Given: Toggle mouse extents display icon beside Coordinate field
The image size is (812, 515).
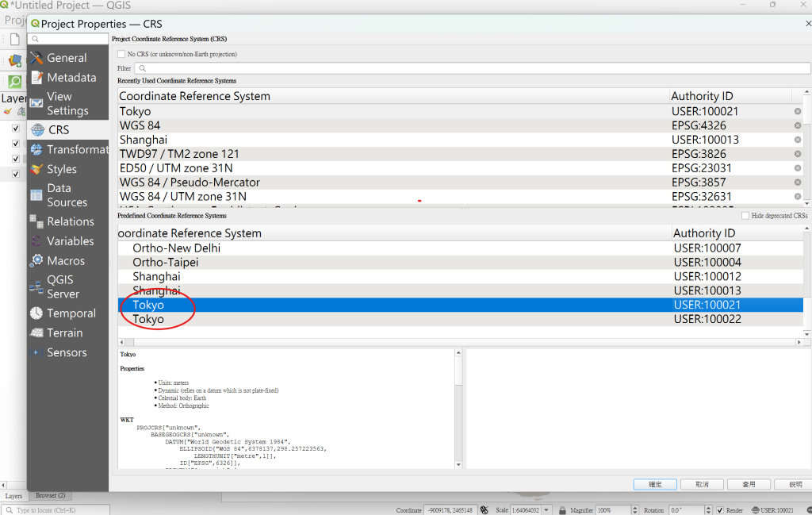Looking at the screenshot, I should pos(485,509).
